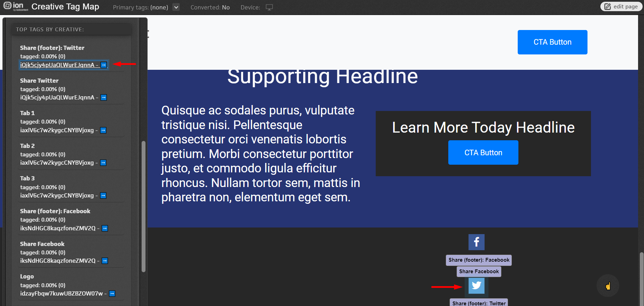
Task: Click the edit page button
Action: tap(621, 7)
